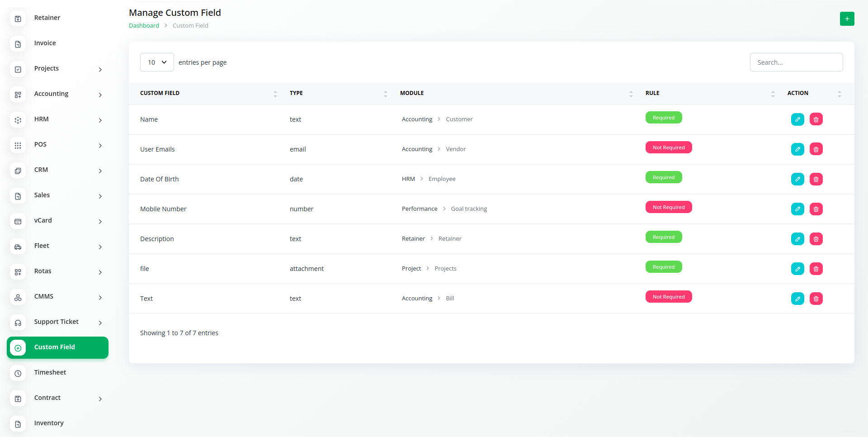Open the Timesheet menu item
868x437 pixels.
click(50, 372)
